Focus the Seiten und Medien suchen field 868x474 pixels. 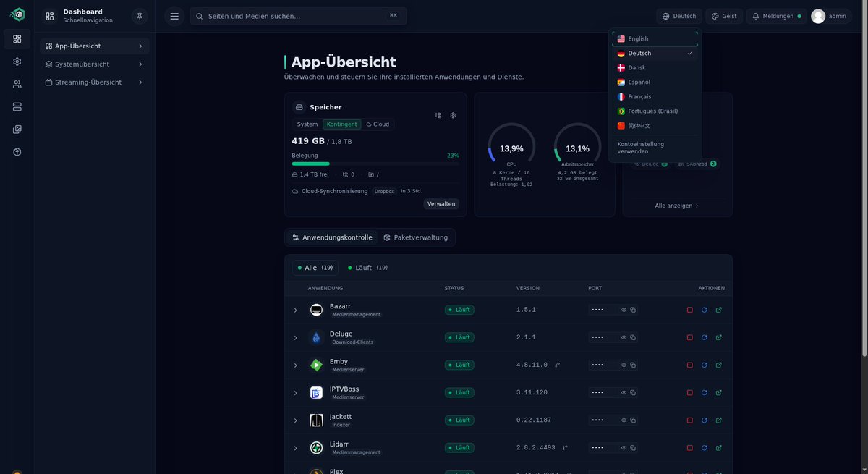coord(298,16)
